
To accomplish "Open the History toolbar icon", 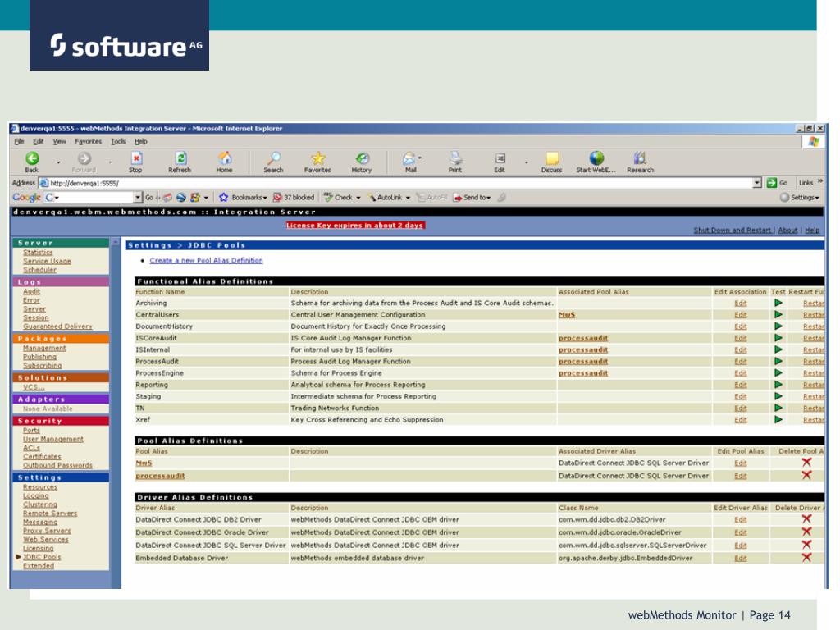I will (362, 158).
